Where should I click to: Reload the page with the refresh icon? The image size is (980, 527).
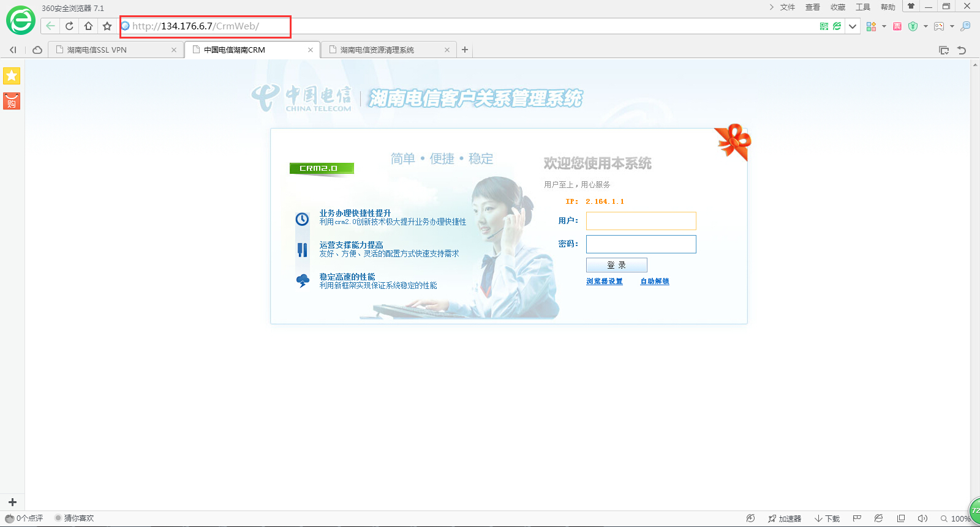69,26
